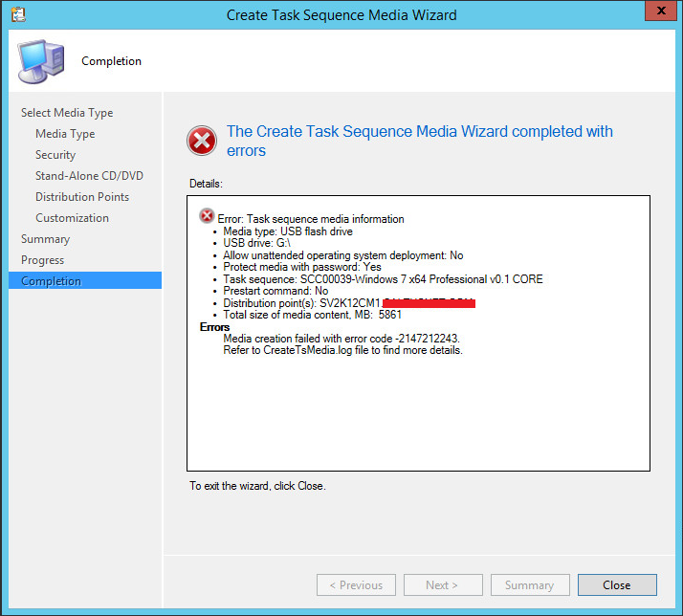
Task: Click the Close button
Action: 617,584
